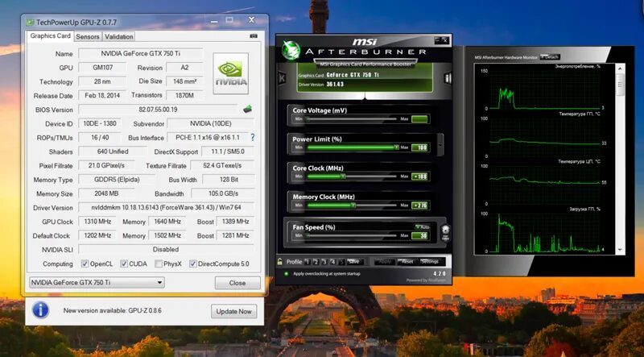Click the NVIDIA SLI Disabled field
Screen dimensions: 644x357
[x=166, y=249]
